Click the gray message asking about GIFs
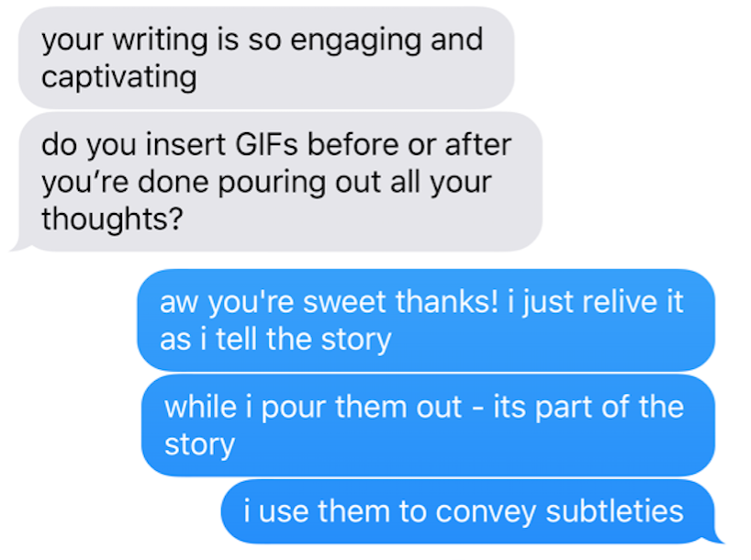This screenshot has height=560, width=751. click(280, 182)
